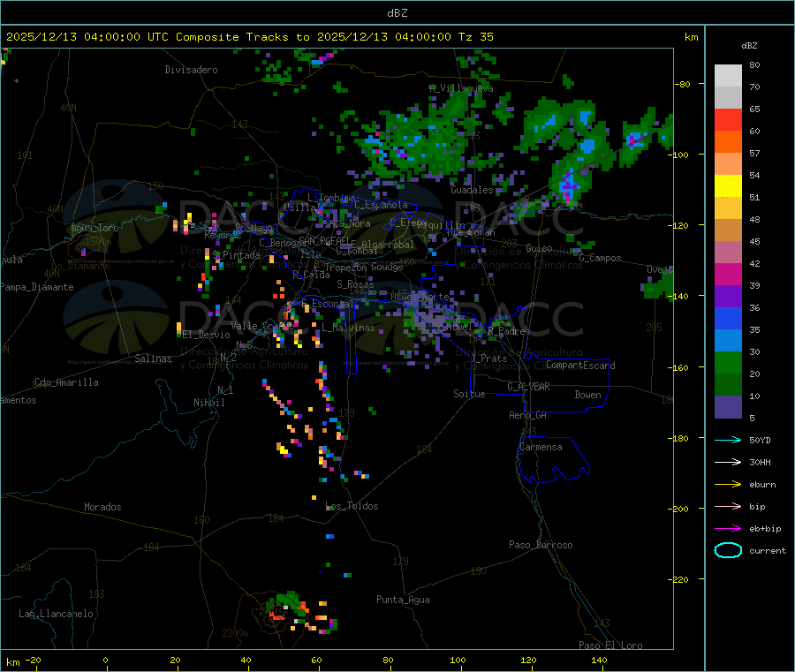The image size is (795, 672).
Task: Click the C_Campos map label
Action: coord(601,258)
